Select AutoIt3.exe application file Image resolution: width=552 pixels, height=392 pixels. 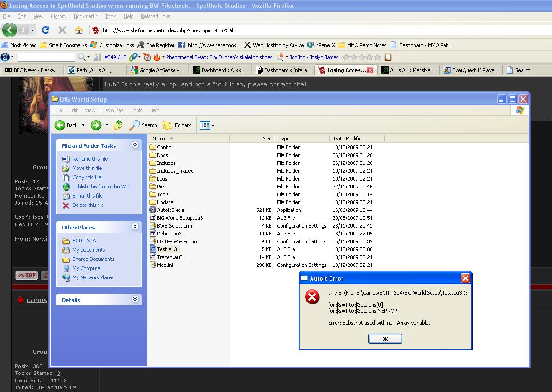(167, 210)
